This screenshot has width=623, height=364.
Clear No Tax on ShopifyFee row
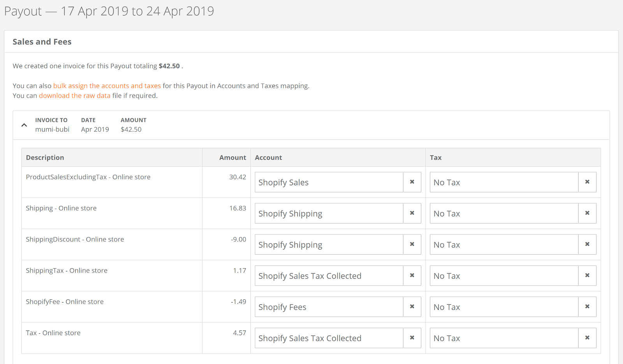587,306
